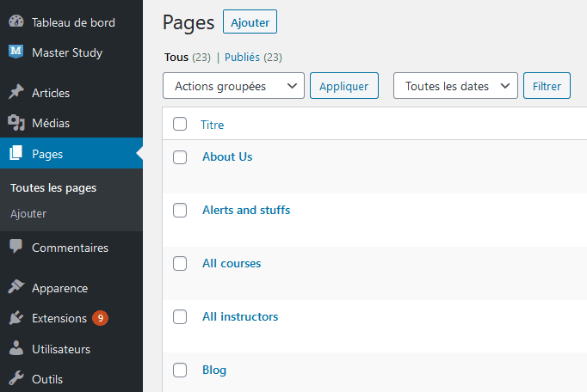Open the Commentaires menu item
Screen dimensions: 587x392
(x=71, y=248)
